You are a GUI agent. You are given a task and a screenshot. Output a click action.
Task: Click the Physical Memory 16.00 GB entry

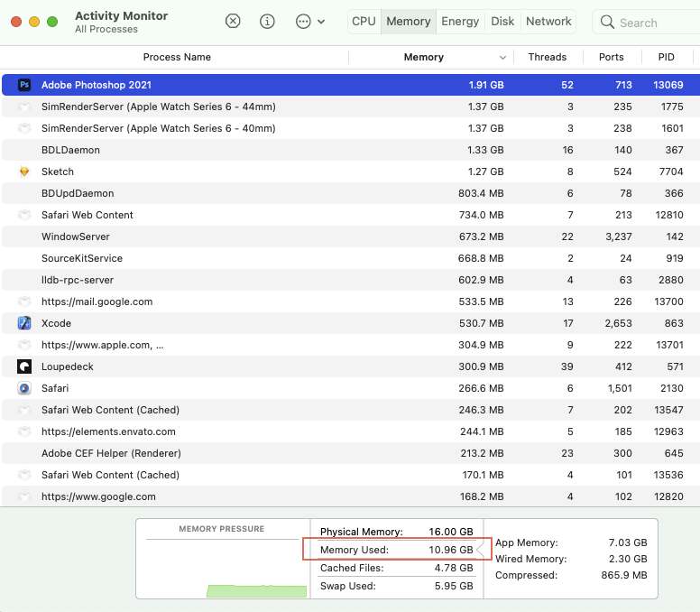point(396,532)
